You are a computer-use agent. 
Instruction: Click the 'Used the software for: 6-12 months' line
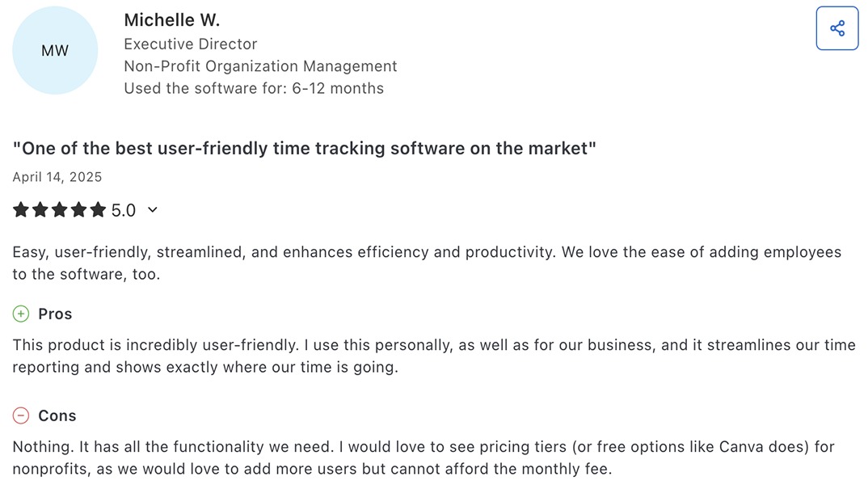tap(254, 88)
